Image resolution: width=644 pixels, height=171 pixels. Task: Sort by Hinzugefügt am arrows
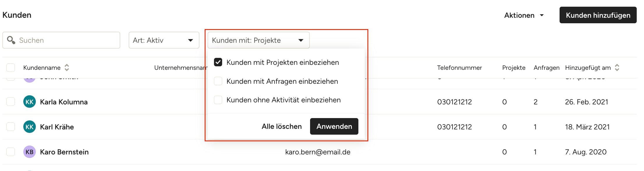pyautogui.click(x=617, y=68)
